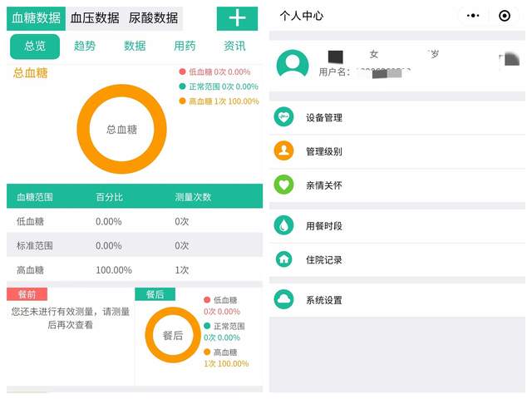The width and height of the screenshot is (532, 399).
Task: Click the 1次 measurement count cell
Action: 182,269
